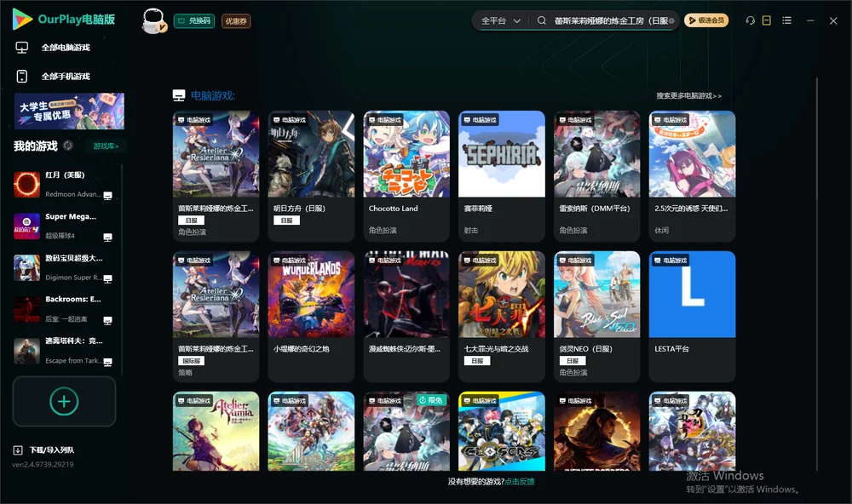Open the 全平台 platform dropdown

[500, 20]
